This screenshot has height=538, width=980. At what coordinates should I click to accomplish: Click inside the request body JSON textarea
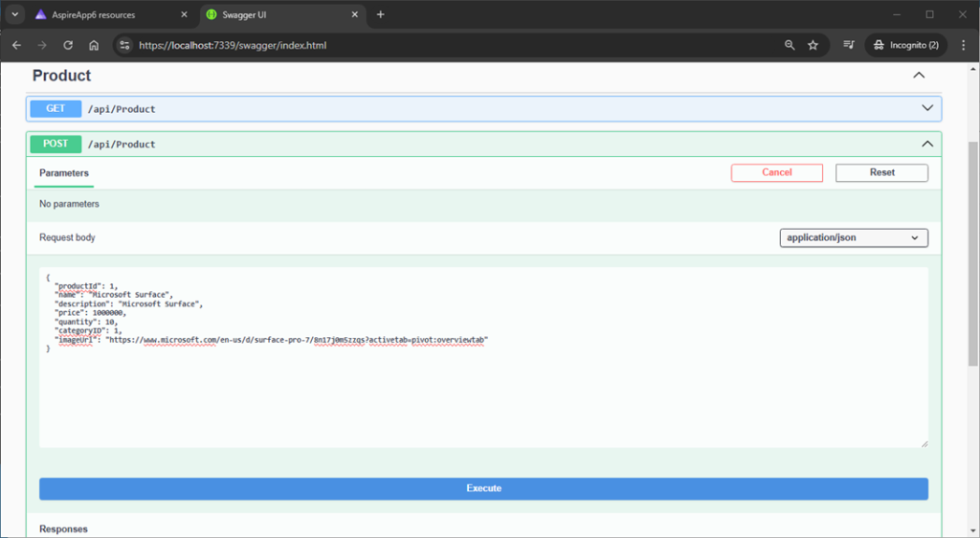[483, 357]
